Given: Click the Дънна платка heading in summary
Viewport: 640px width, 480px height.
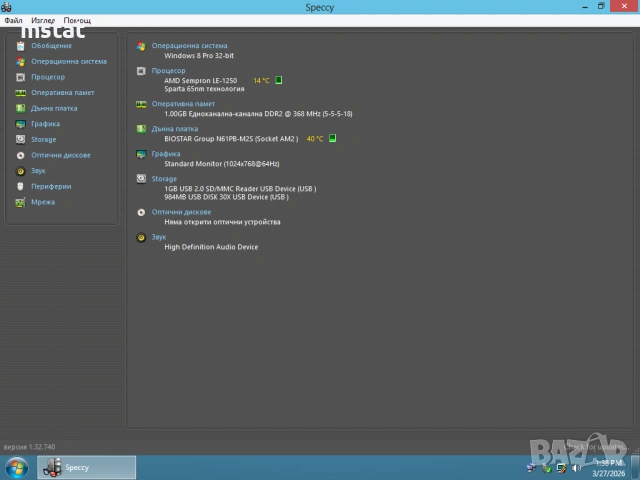Looking at the screenshot, I should coord(174,129).
